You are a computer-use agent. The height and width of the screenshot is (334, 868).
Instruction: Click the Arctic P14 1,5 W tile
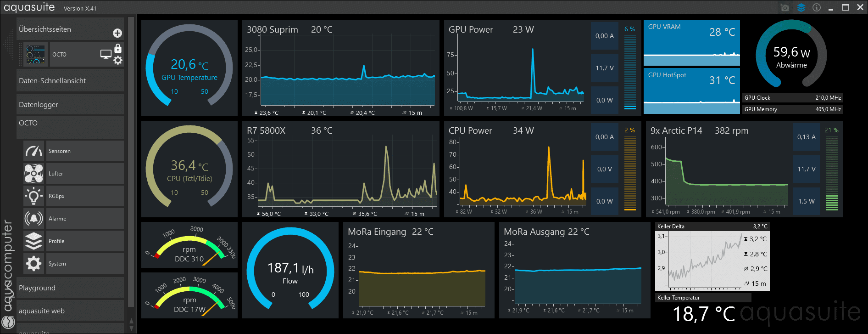807,201
